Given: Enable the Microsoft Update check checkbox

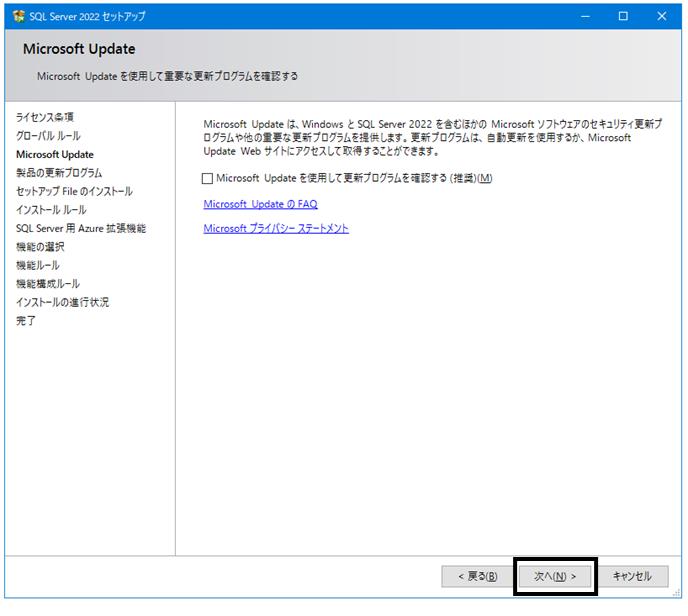Looking at the screenshot, I should tap(208, 178).
